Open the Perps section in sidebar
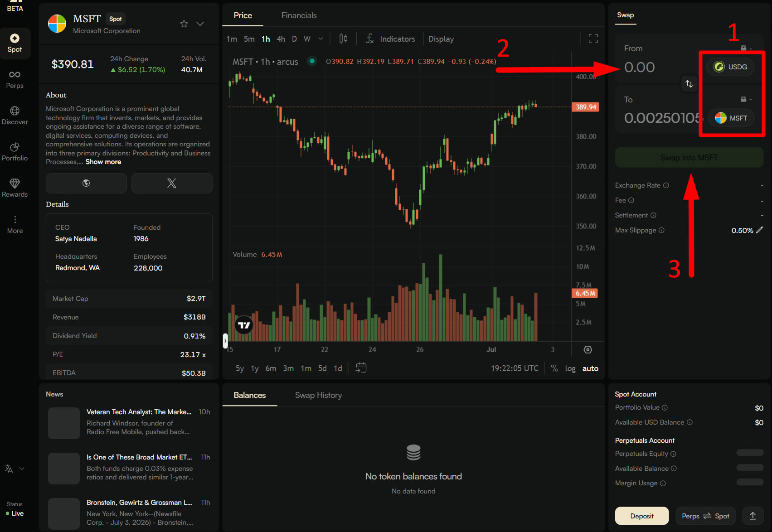 coord(15,80)
